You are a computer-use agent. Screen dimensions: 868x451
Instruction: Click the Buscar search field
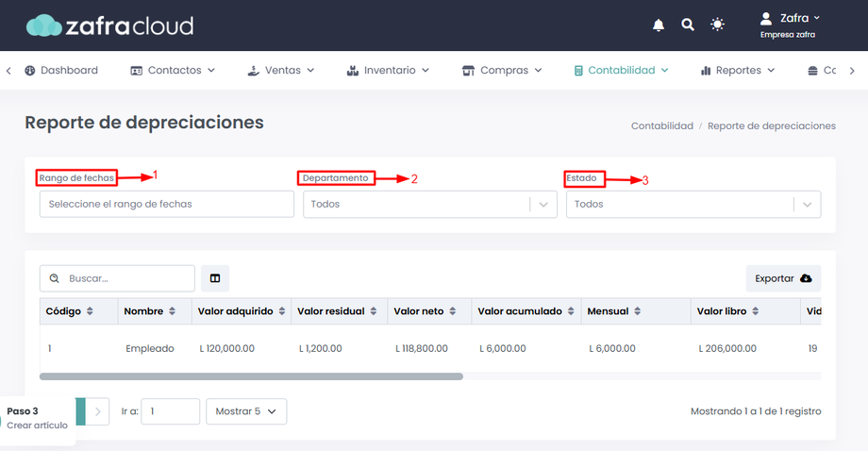pos(117,278)
